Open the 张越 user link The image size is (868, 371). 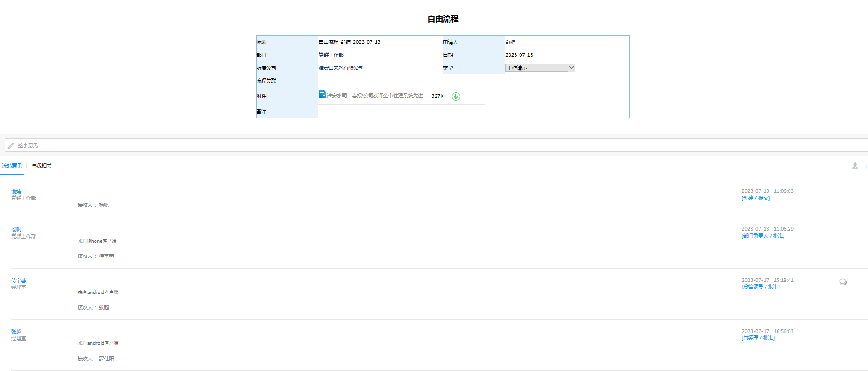[16, 332]
